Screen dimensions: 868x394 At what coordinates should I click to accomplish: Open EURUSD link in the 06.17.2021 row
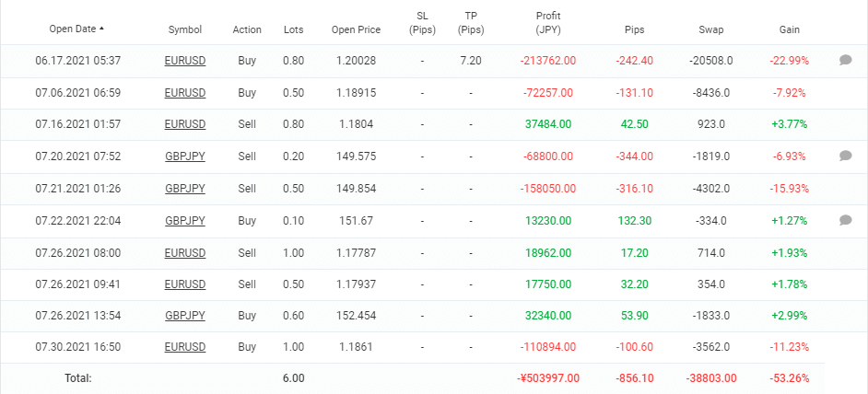coord(185,61)
